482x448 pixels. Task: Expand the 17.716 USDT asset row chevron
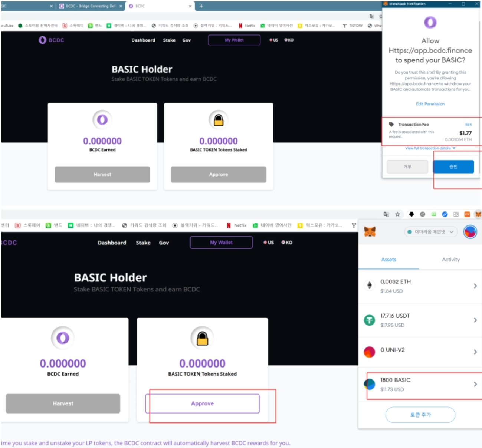[475, 320]
